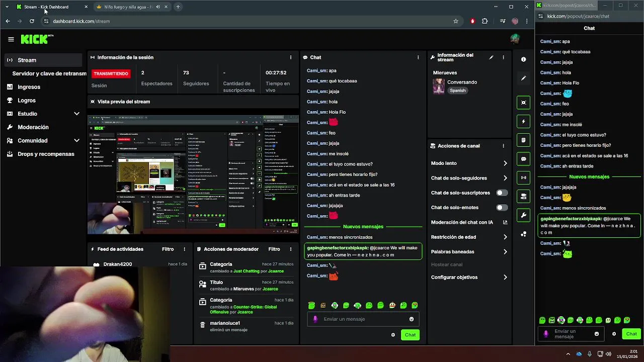Image resolution: width=644 pixels, height=362 pixels.
Task: Open three-dot menu of Información del stream panel
Action: tap(503, 57)
